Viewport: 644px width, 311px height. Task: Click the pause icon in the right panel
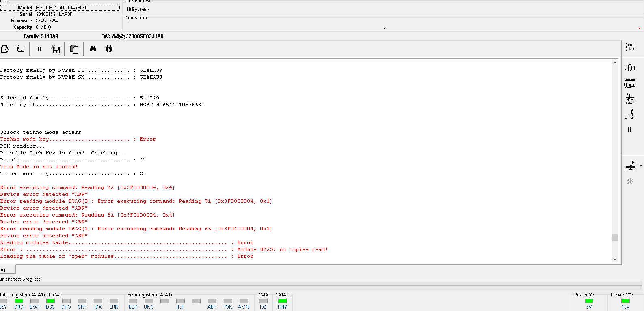tap(630, 130)
